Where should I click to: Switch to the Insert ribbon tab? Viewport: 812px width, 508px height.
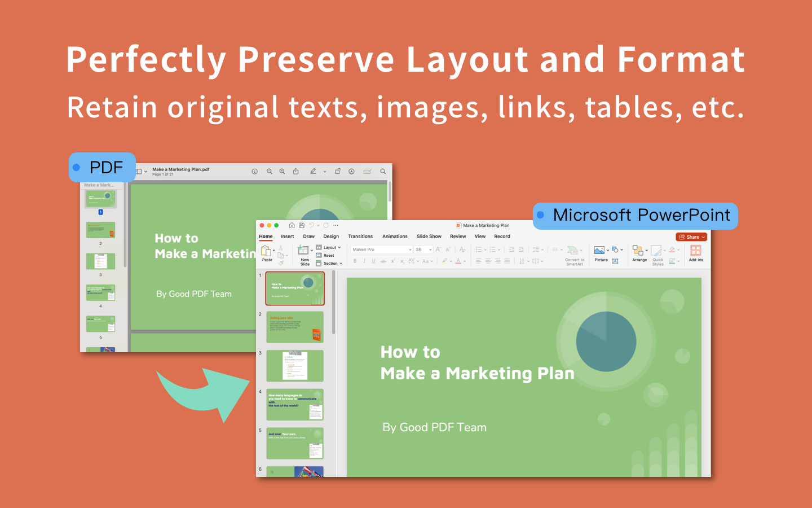coord(288,237)
